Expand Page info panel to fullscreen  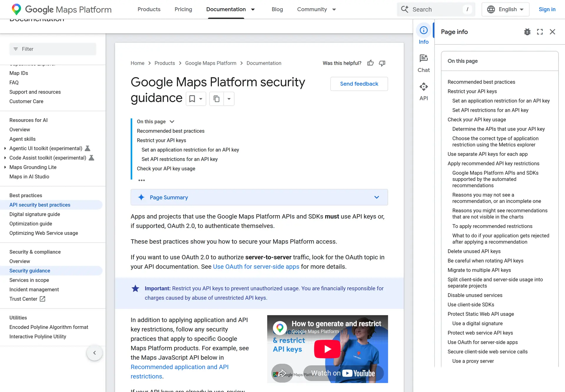pyautogui.click(x=540, y=32)
